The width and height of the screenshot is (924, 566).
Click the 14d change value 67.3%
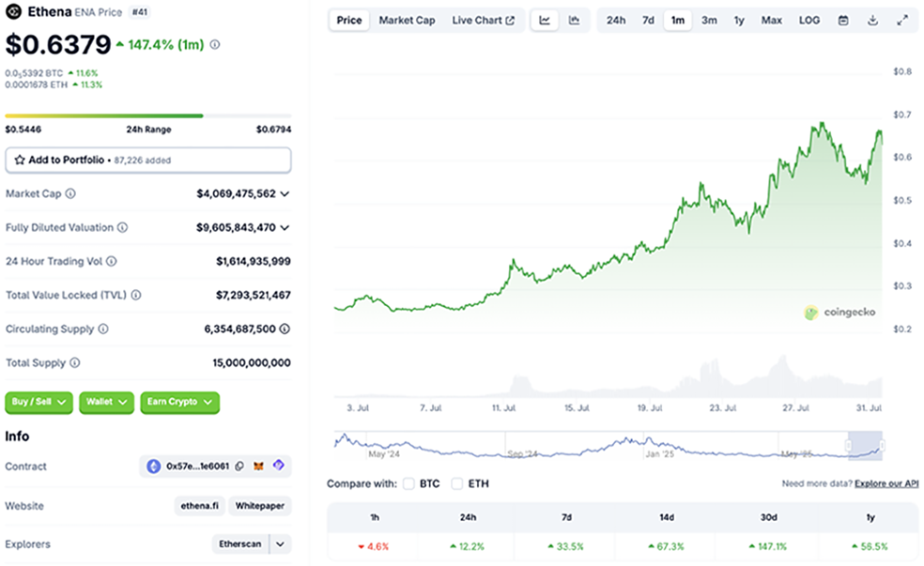click(x=667, y=546)
